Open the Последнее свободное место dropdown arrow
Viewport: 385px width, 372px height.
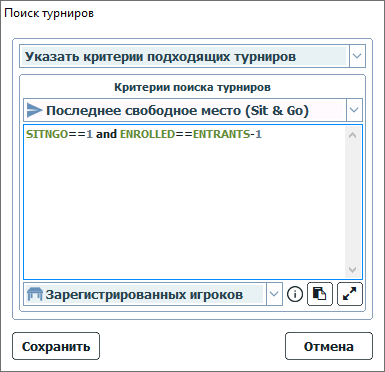point(354,110)
